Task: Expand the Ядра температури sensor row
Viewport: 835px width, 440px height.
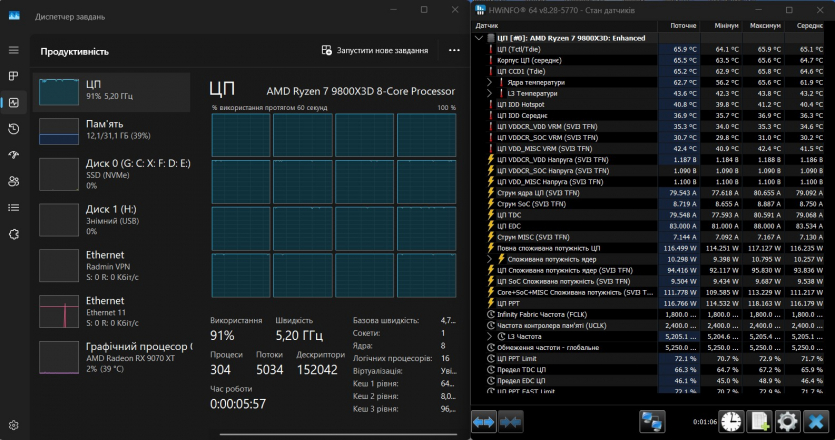Action: click(x=489, y=83)
